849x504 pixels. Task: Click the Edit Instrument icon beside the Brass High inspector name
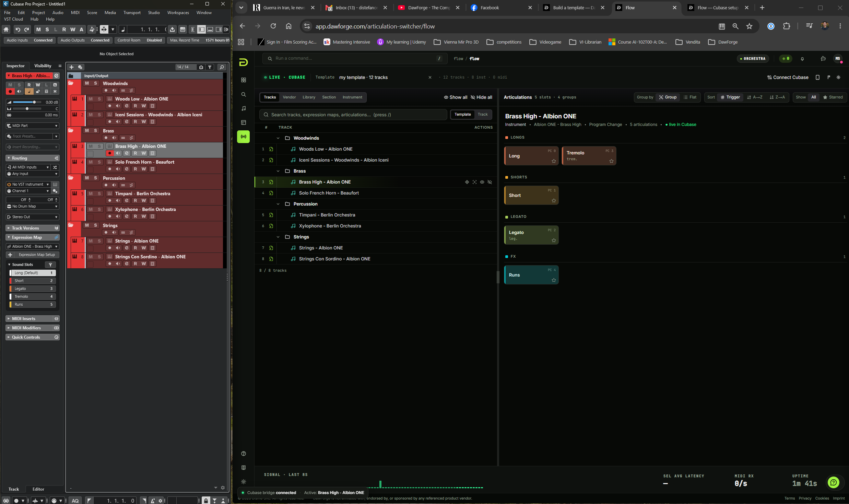(57, 76)
